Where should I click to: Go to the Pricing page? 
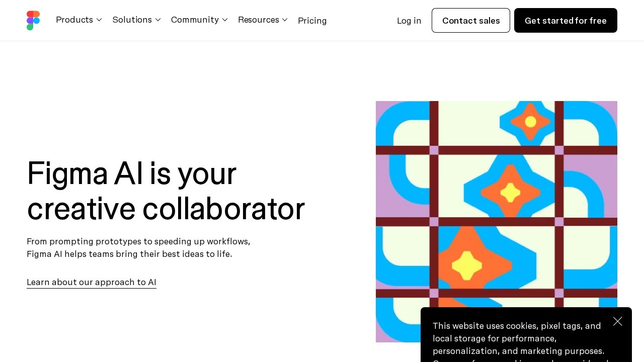pos(312,21)
